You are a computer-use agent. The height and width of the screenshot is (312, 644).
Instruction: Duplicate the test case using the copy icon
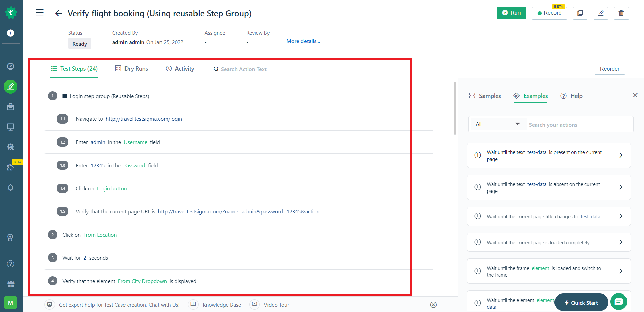(x=580, y=13)
